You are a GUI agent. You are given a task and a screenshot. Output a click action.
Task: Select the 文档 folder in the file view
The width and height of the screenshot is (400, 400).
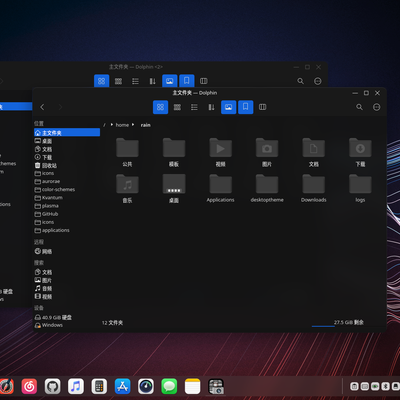(x=314, y=148)
